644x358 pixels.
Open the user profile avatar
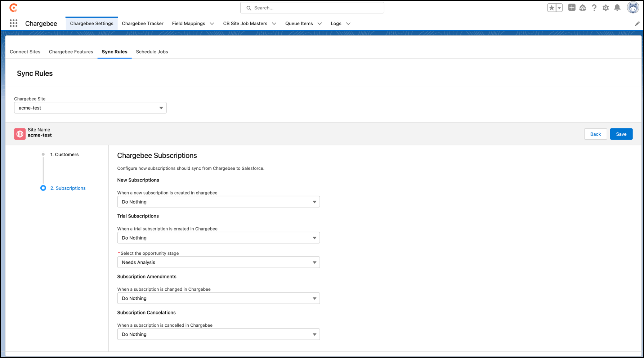pos(632,8)
